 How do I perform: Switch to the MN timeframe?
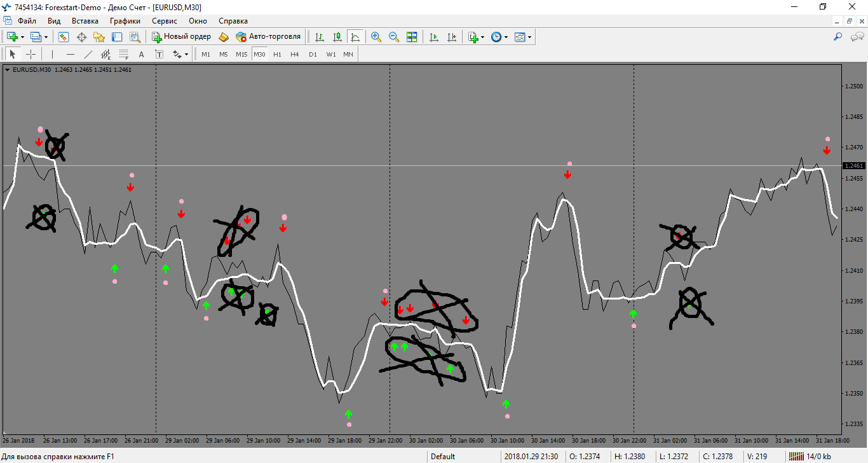[348, 54]
